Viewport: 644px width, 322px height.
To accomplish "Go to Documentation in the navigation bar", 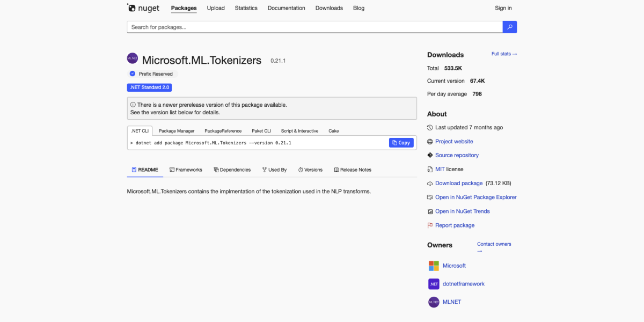I will [x=286, y=8].
